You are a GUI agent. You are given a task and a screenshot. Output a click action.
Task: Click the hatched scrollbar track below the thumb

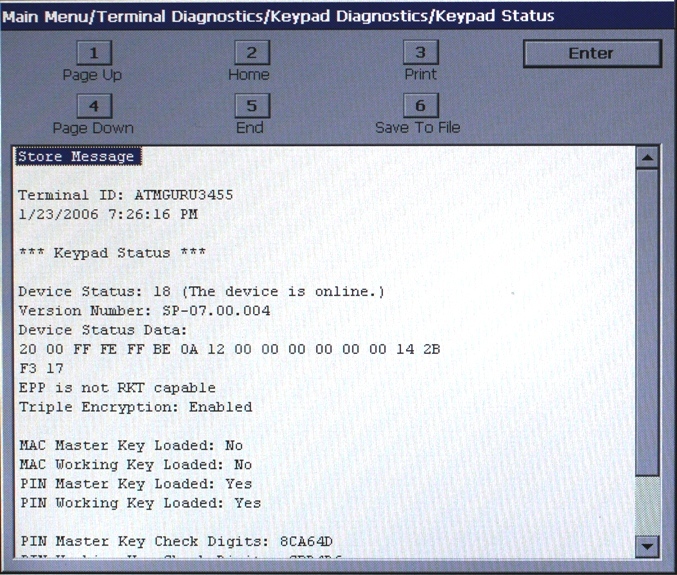click(647, 505)
